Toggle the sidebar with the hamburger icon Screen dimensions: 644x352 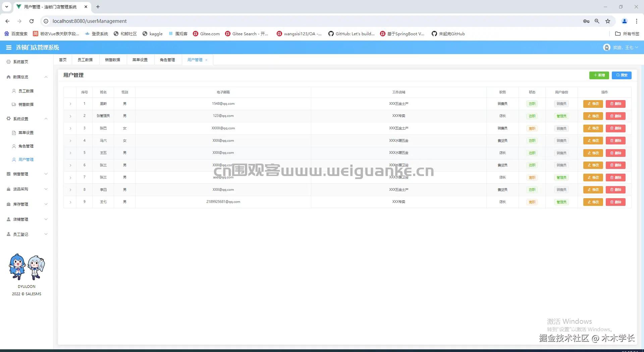[9, 48]
